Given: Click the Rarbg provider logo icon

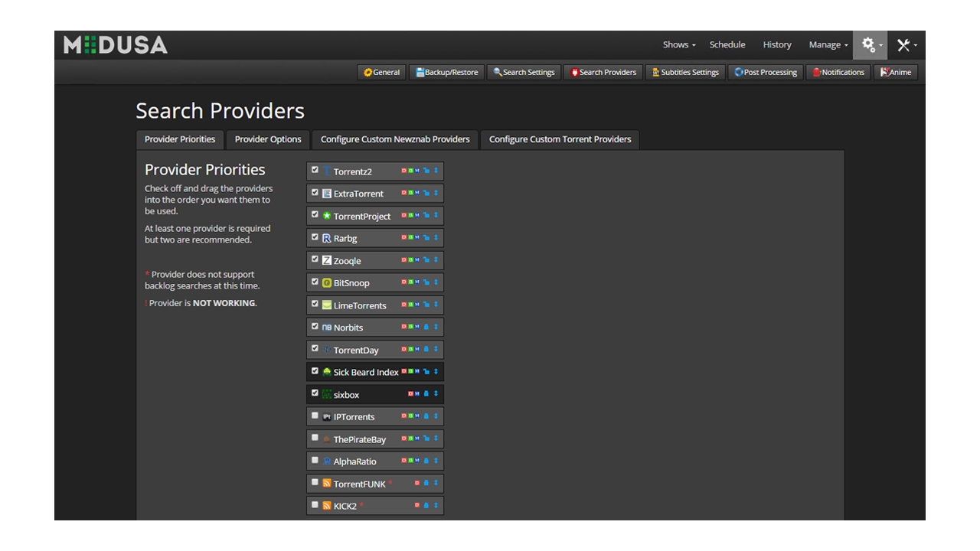Looking at the screenshot, I should [x=327, y=239].
